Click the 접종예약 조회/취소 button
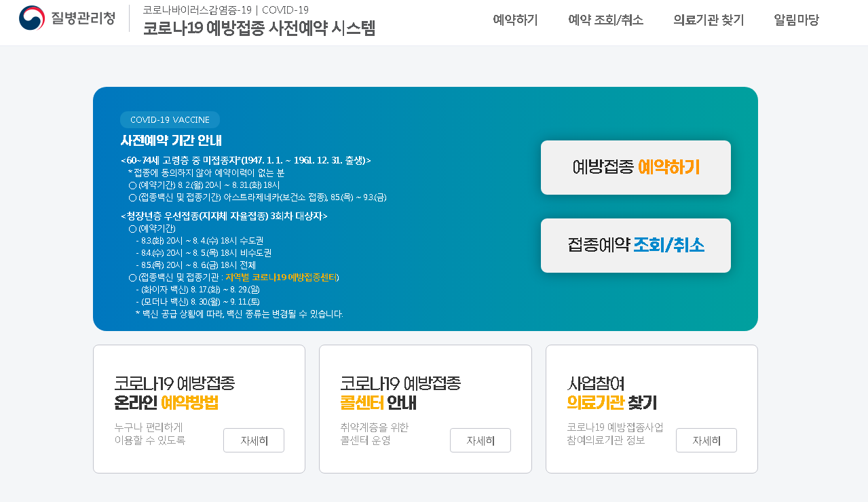The width and height of the screenshot is (868, 502). pos(636,246)
